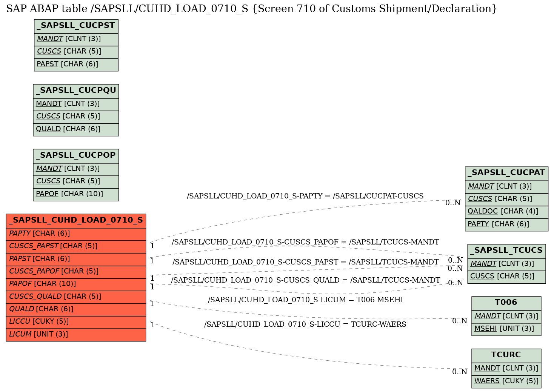The width and height of the screenshot is (554, 392).
Task: Click MANDT field in _SAPSLL_CUCPOP table
Action: pos(76,169)
